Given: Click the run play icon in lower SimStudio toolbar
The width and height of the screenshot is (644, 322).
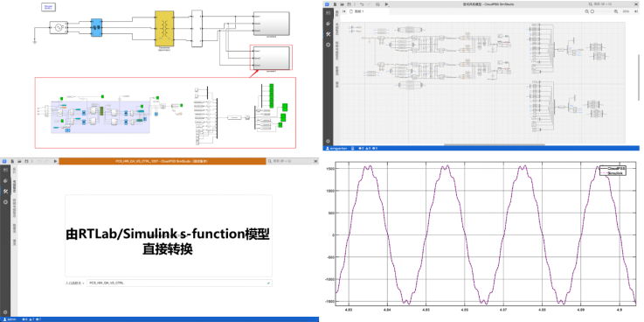Looking at the screenshot, I should click(55, 161).
